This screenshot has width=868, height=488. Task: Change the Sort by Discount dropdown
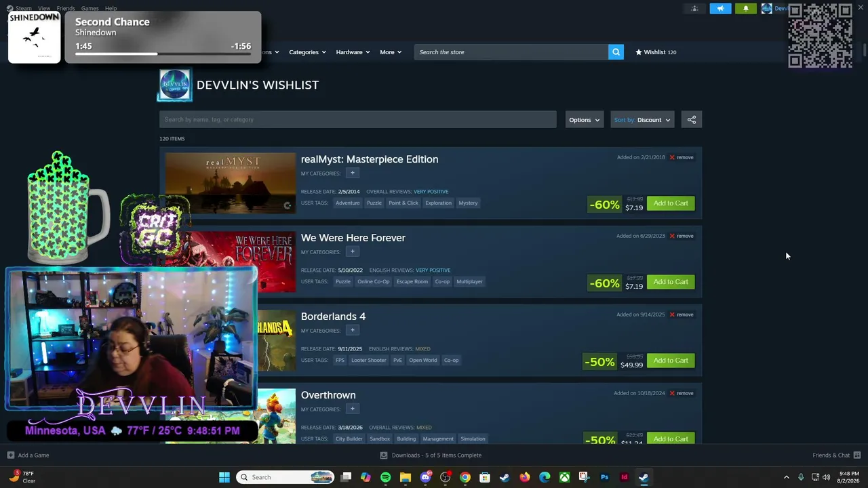(642, 120)
